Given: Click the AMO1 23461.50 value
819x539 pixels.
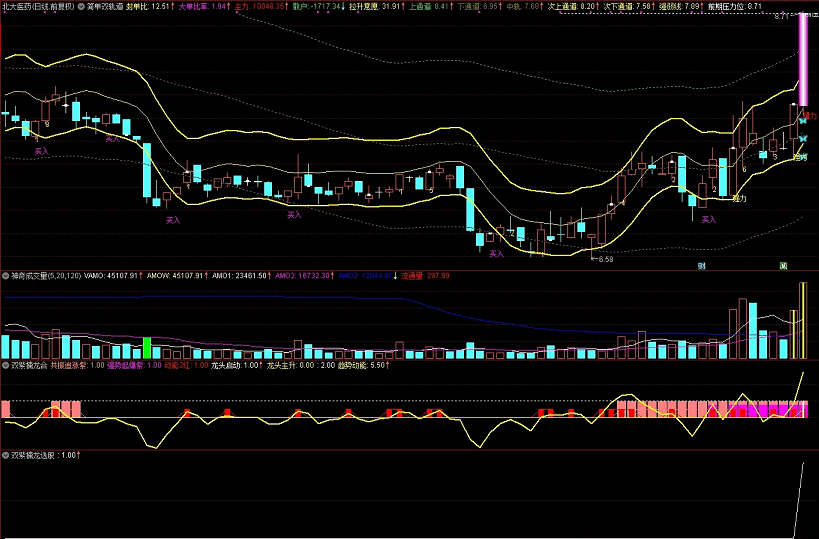Looking at the screenshot, I should pyautogui.click(x=241, y=276).
